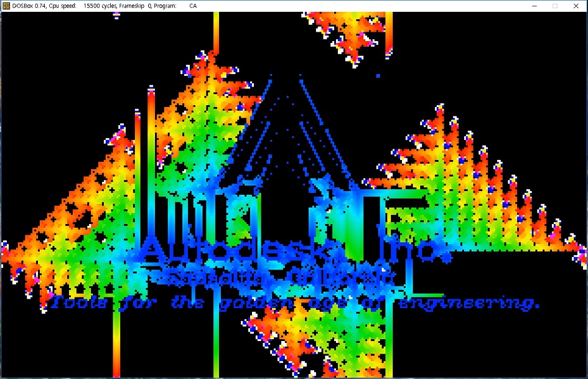Click the DOSBox 0.74 title bar text
This screenshot has height=379, width=588.
[x=105, y=6]
